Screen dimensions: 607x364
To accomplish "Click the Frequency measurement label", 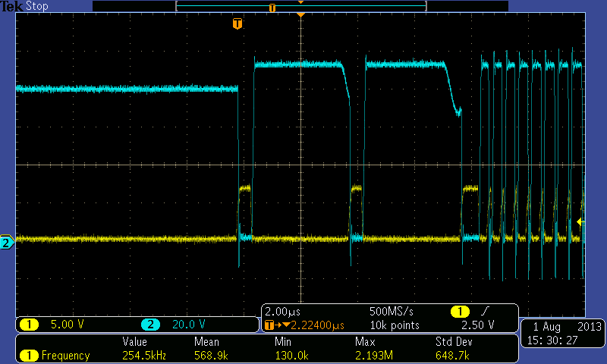I will click(65, 355).
